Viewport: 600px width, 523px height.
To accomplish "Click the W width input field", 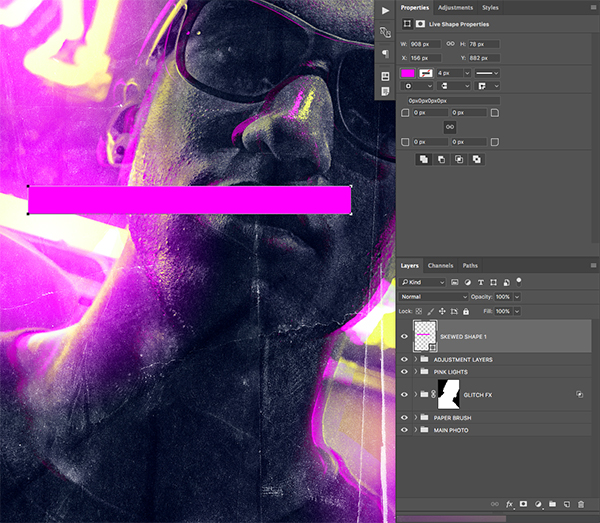I will coord(425,44).
